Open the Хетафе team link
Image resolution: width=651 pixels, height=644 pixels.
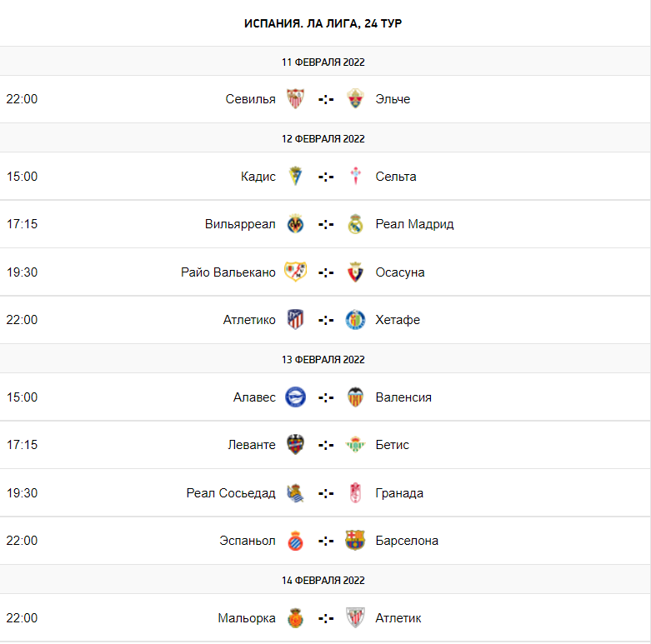point(398,320)
